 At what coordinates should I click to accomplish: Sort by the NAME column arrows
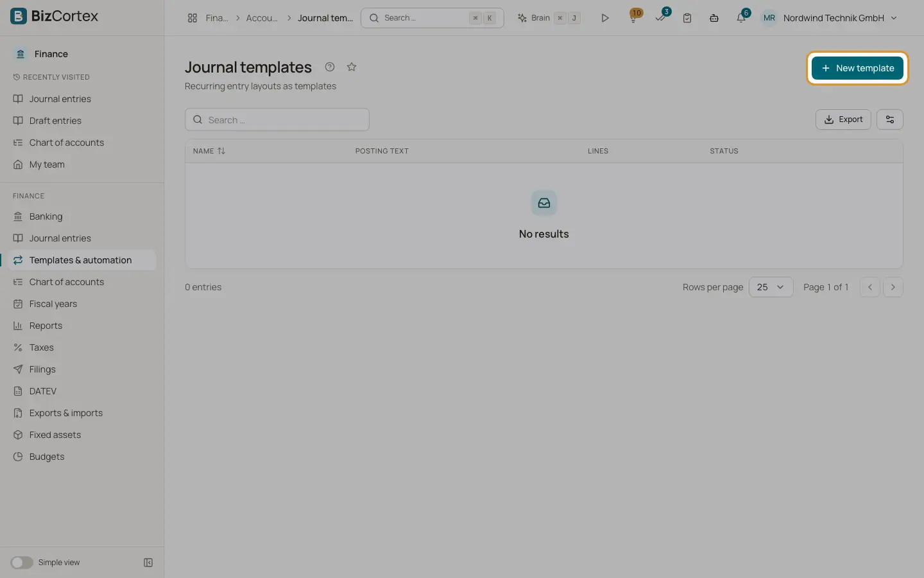(x=221, y=151)
